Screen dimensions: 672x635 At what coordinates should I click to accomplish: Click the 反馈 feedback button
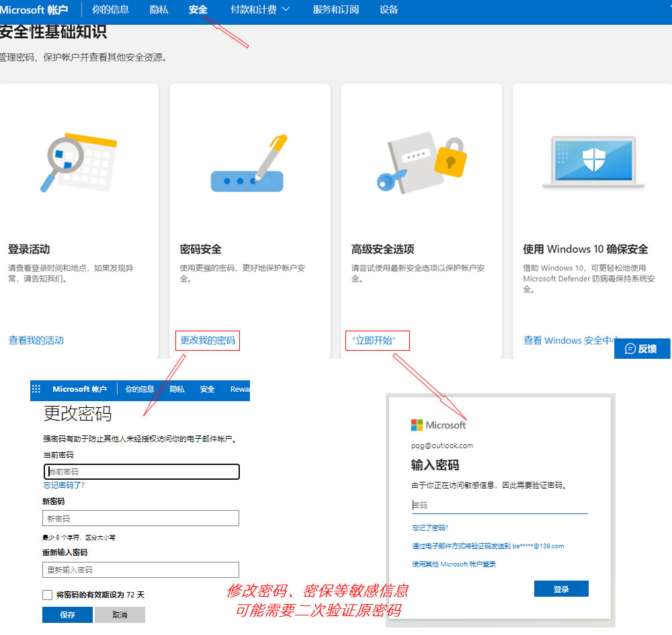tap(642, 349)
